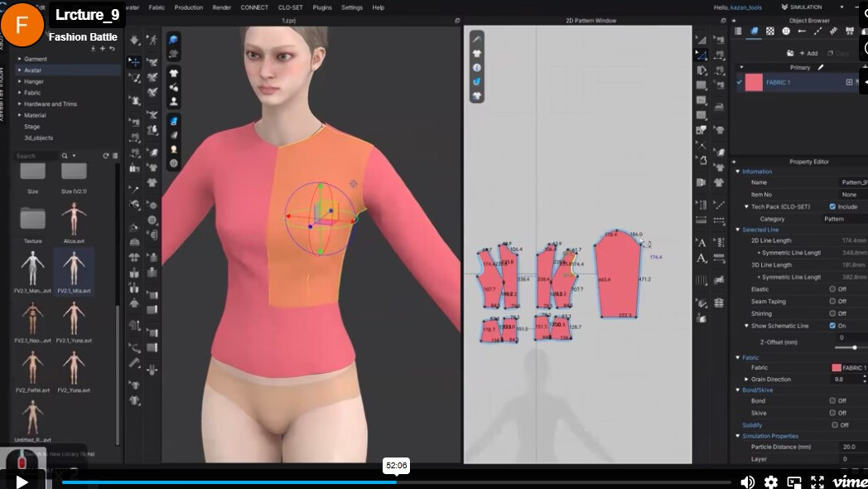The image size is (868, 489).
Task: Select the FV2.1_Mia.avt avatar thumbnail
Action: 74,269
